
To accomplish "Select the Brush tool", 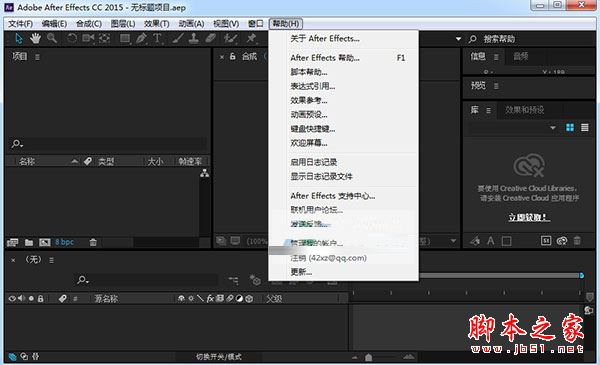I will (177, 38).
